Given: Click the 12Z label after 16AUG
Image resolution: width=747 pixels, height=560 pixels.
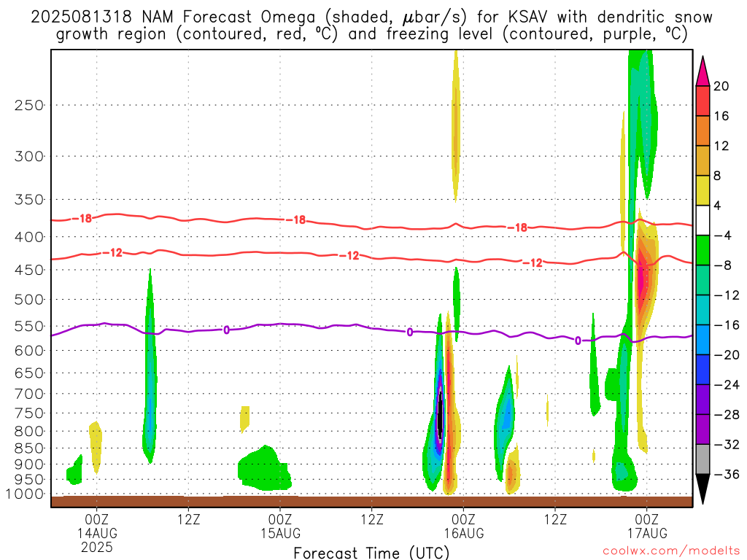Looking at the screenshot, I should (555, 519).
